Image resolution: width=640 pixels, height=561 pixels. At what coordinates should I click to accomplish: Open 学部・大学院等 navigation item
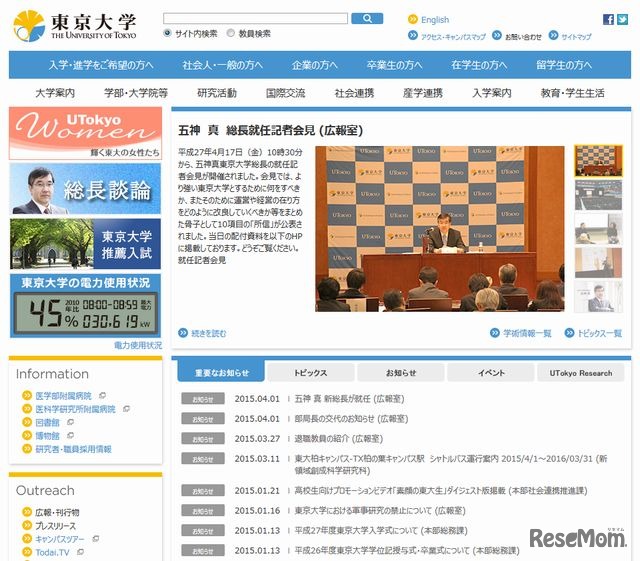click(136, 93)
